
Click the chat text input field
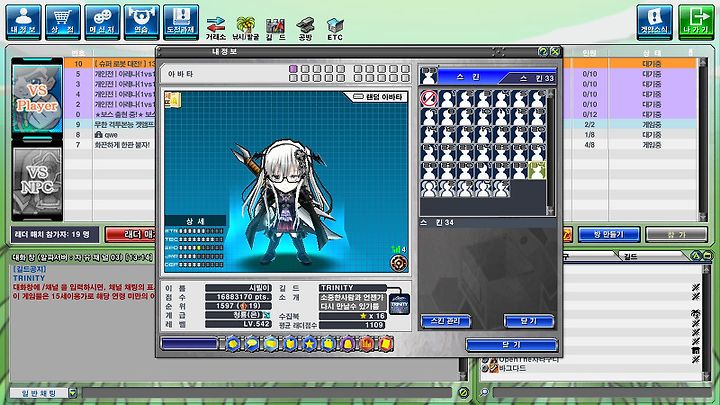coord(267,393)
